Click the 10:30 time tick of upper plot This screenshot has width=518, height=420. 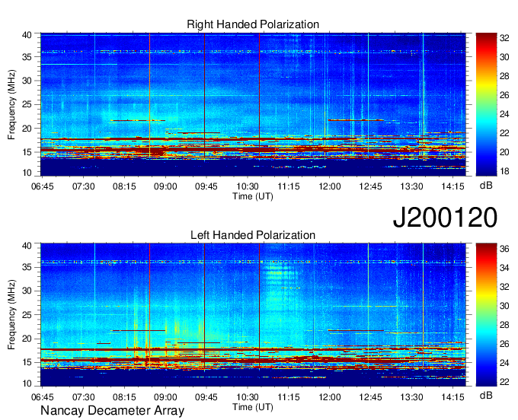point(248,186)
